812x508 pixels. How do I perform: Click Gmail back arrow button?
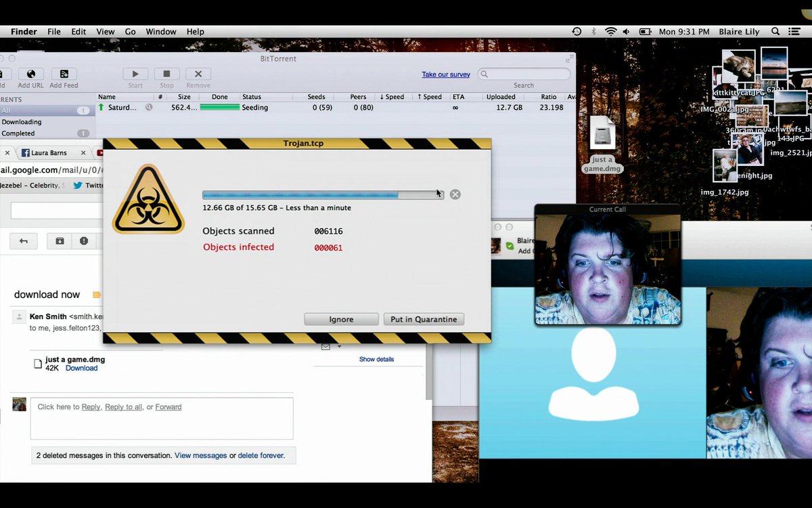pyautogui.click(x=24, y=240)
